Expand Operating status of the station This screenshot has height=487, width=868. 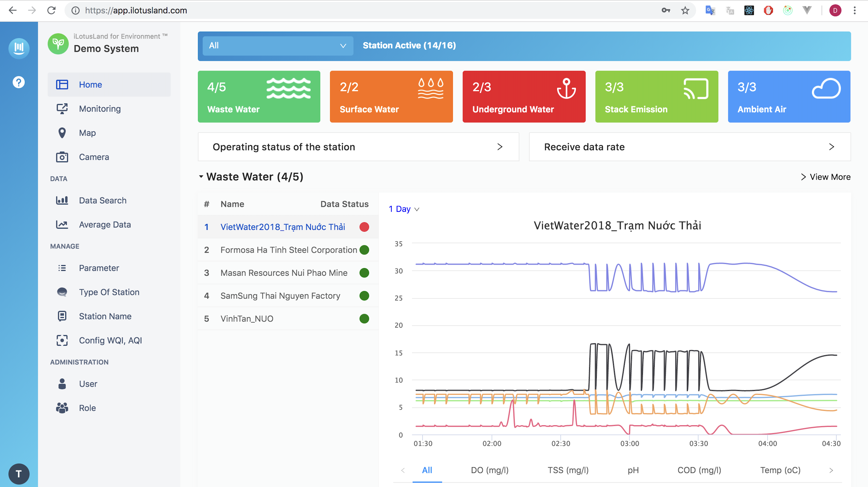(358, 147)
